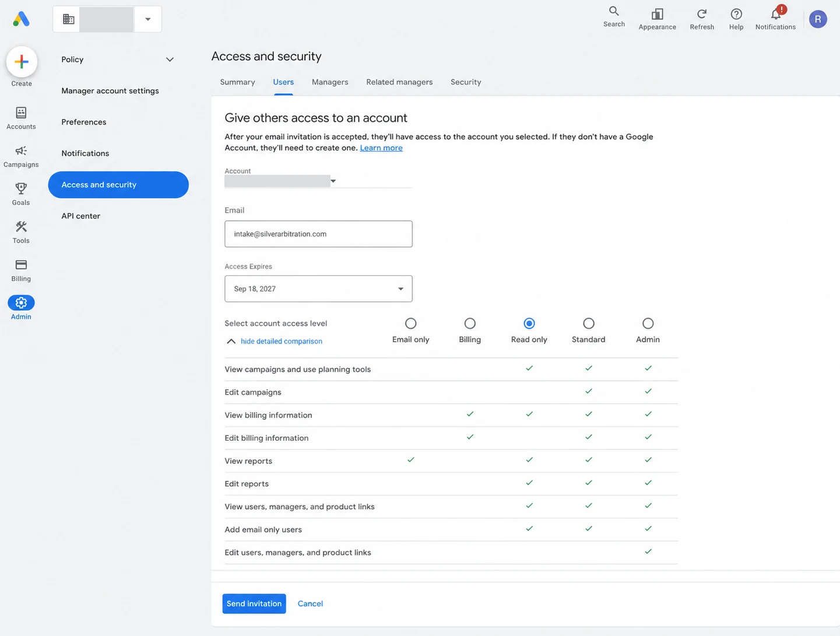This screenshot has width=840, height=636.
Task: Select Access and security menu item
Action: (118, 185)
